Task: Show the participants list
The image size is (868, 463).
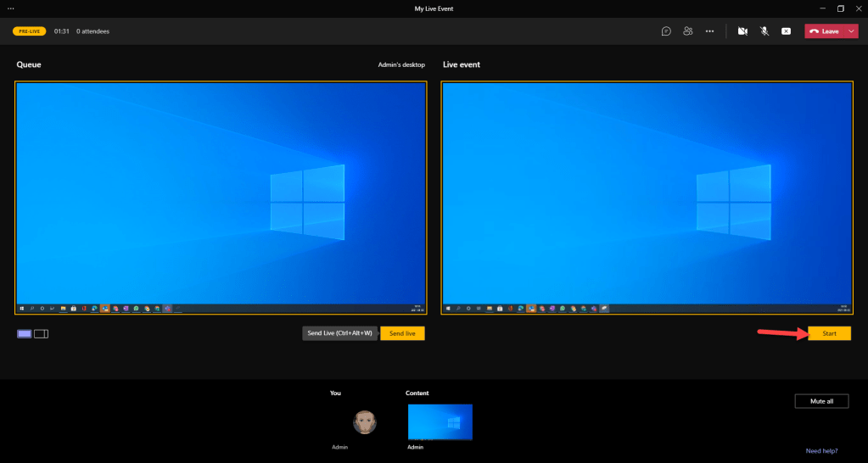Action: point(688,31)
